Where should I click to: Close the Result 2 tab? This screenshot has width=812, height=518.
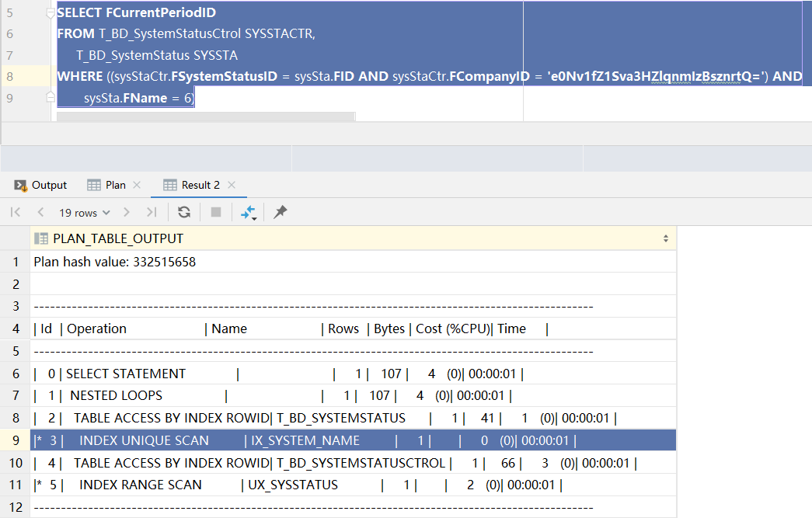(232, 185)
